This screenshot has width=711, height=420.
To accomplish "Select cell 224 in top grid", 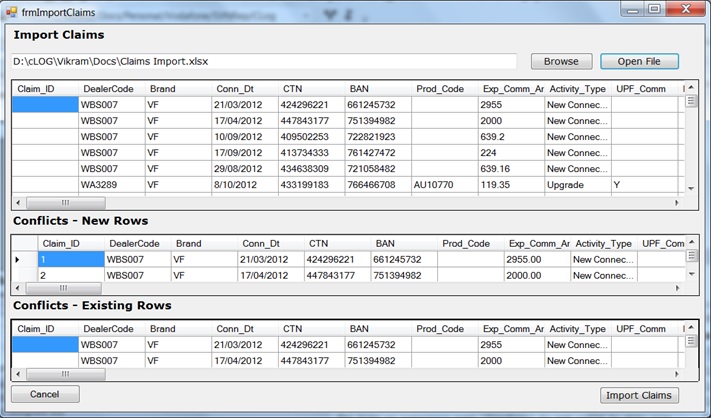I will coord(511,153).
